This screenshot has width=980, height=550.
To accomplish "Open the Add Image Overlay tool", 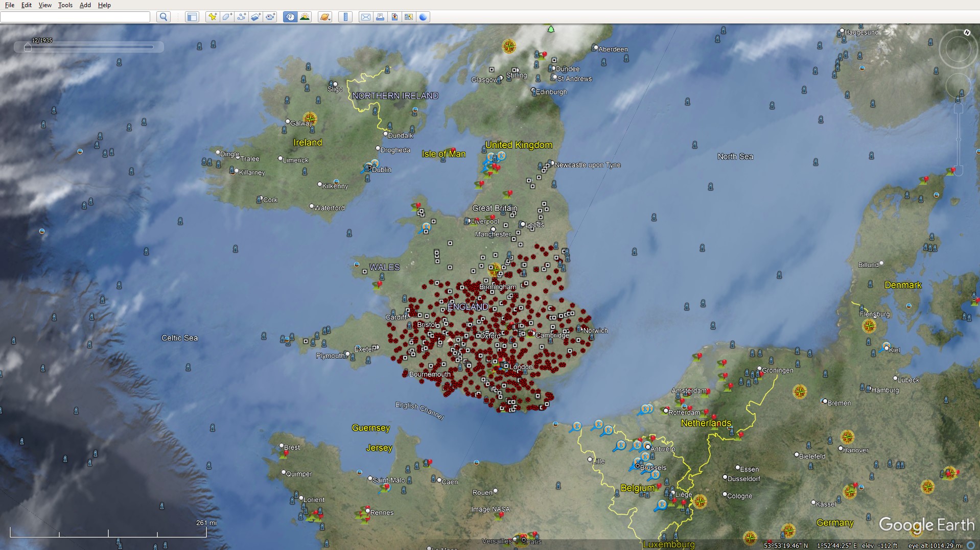I will pos(256,17).
